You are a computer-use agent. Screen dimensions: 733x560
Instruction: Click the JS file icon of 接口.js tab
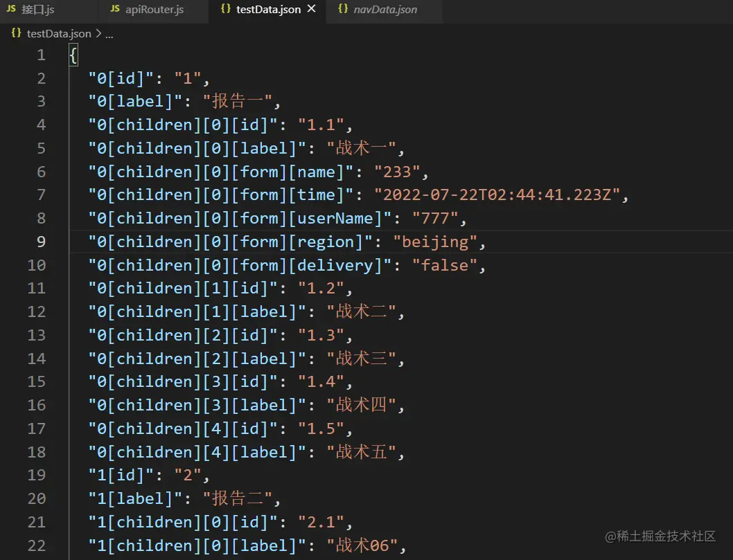pyautogui.click(x=11, y=9)
